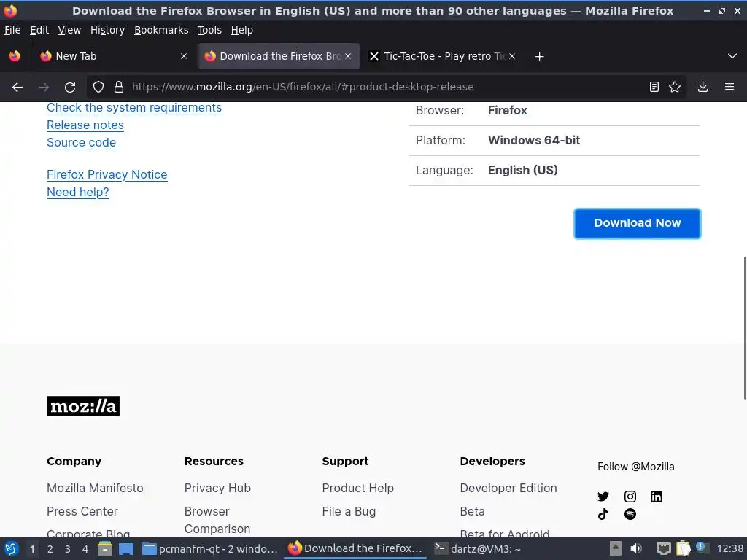Screen dimensions: 747x560
Task: Click the Need help? link
Action: pos(78,192)
